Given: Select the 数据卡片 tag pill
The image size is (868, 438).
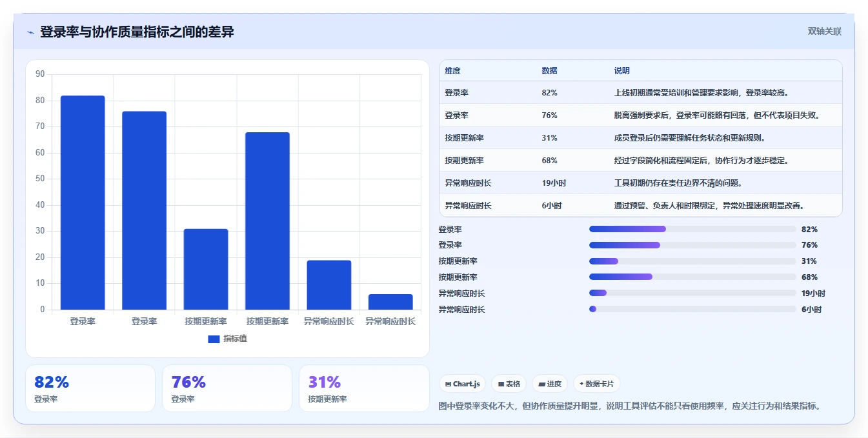Looking at the screenshot, I should click(597, 384).
